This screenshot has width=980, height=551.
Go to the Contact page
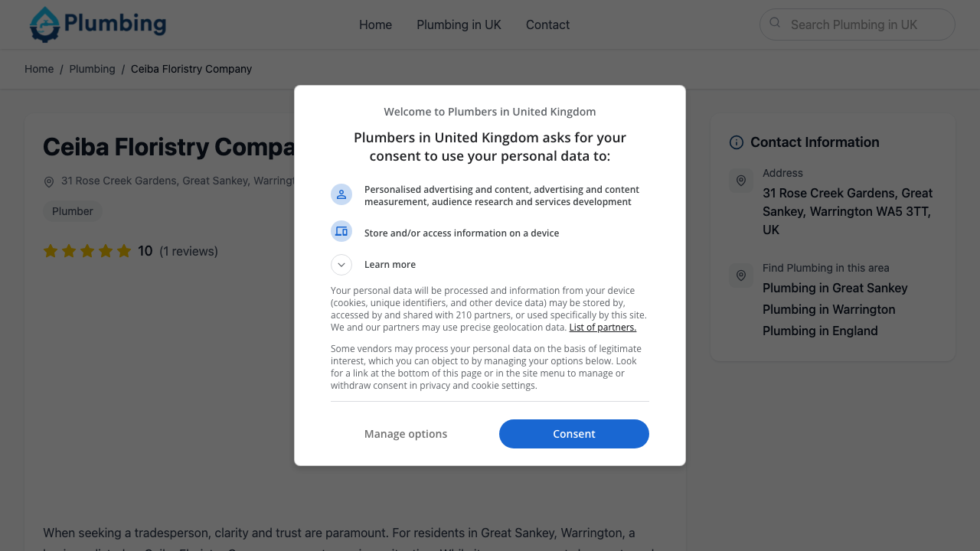[x=547, y=24]
